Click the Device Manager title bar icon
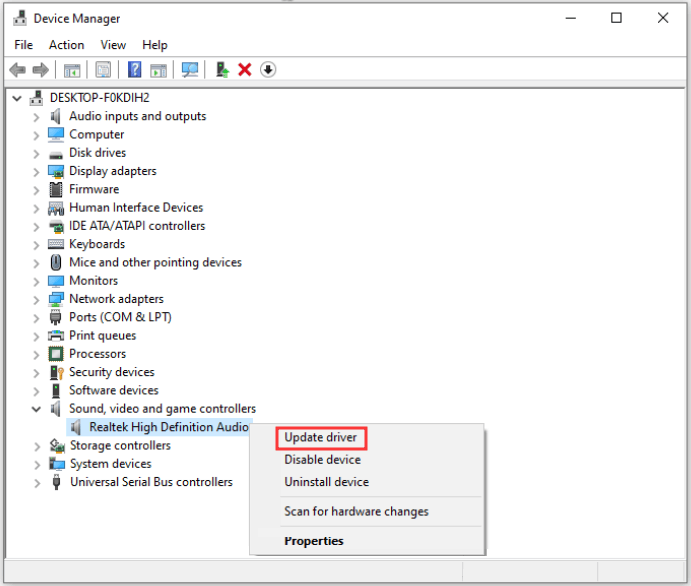This screenshot has height=586, width=691. 19,18
